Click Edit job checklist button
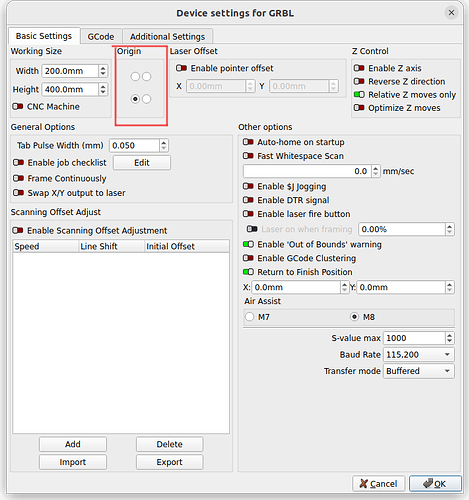Viewport: 469px width, 500px height. 142,163
